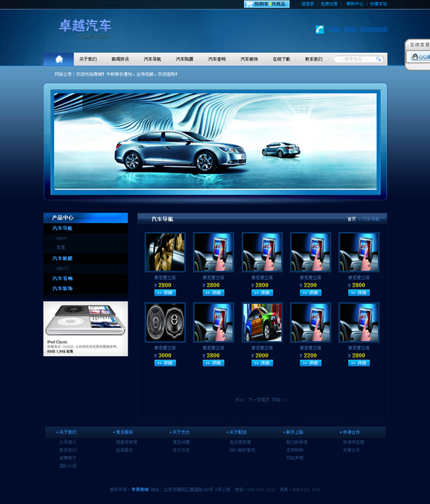Click the search magnifier icon
430x504 pixels.
click(x=379, y=59)
